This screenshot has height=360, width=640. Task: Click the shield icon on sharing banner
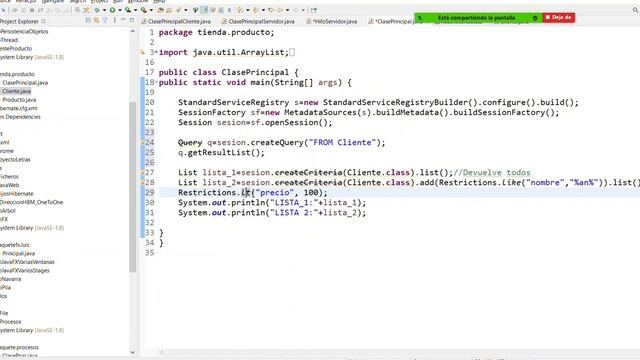[x=535, y=18]
